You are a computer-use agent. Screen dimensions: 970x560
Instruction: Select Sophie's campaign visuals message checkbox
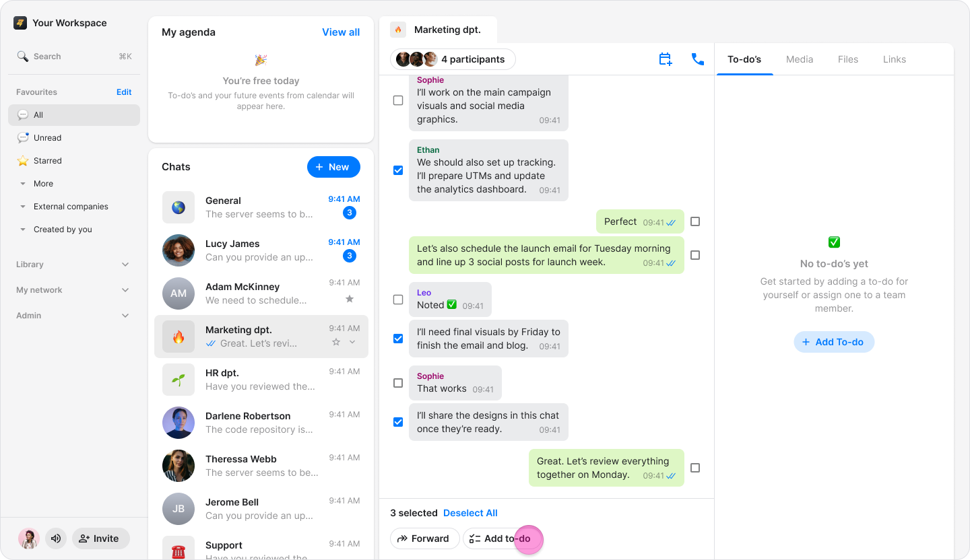click(x=398, y=100)
